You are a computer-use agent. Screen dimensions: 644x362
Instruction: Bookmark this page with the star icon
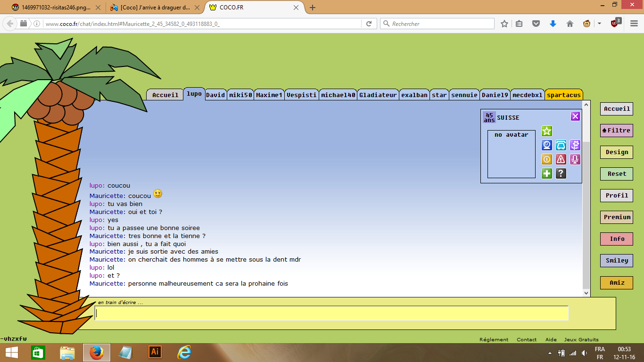coord(504,24)
